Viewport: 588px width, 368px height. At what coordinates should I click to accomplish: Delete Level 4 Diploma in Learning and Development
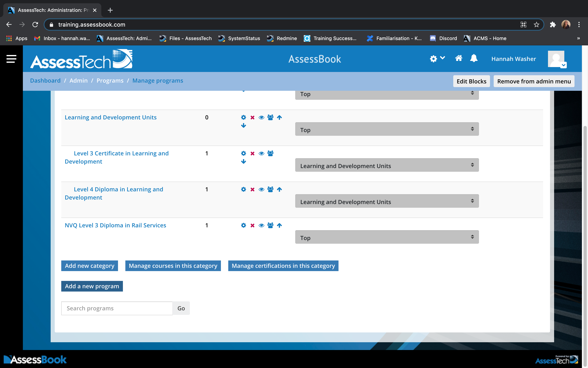point(252,190)
